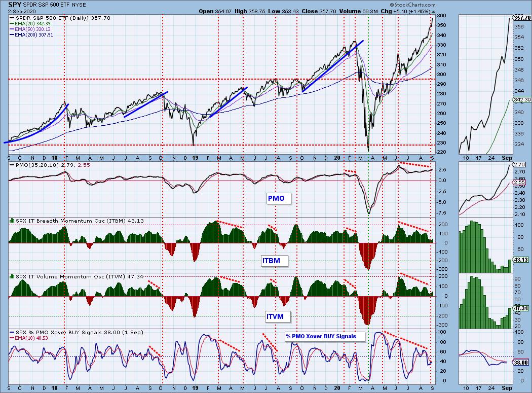532x393 pixels.
Task: Select the Open 354.67 value
Action: 215,11
